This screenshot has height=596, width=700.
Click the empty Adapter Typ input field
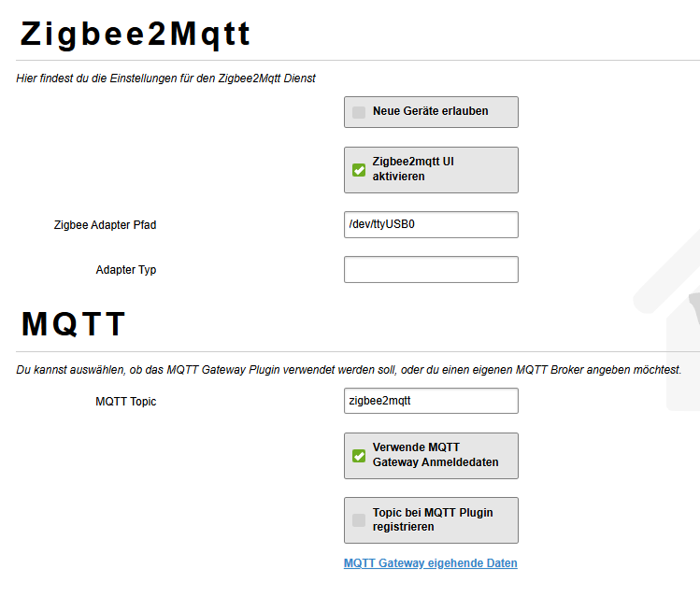[x=431, y=270]
